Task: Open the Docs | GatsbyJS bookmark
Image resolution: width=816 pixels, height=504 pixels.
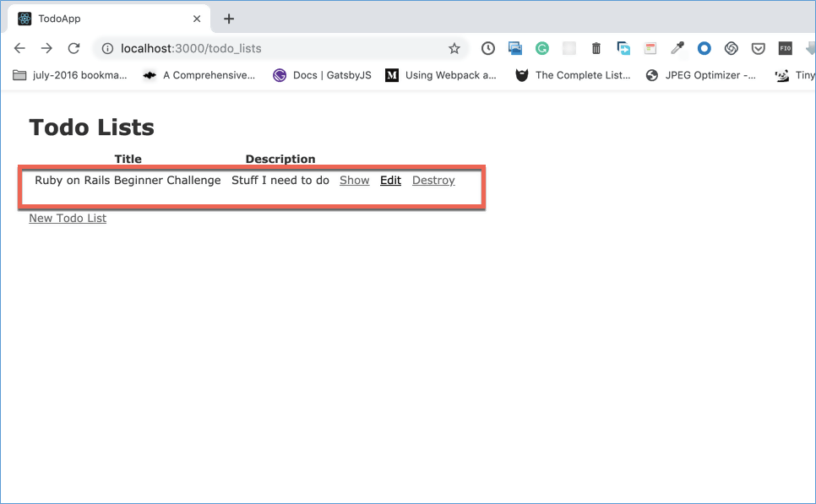Action: click(322, 75)
